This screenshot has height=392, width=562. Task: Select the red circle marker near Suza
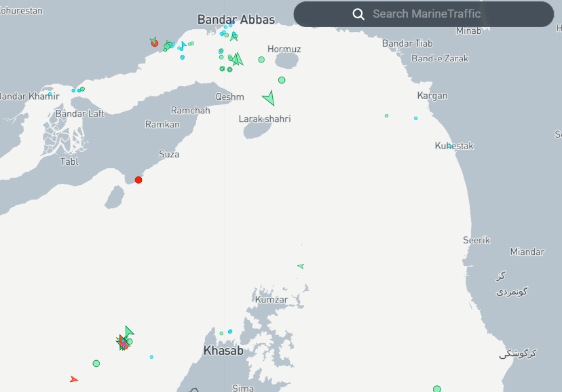[138, 180]
